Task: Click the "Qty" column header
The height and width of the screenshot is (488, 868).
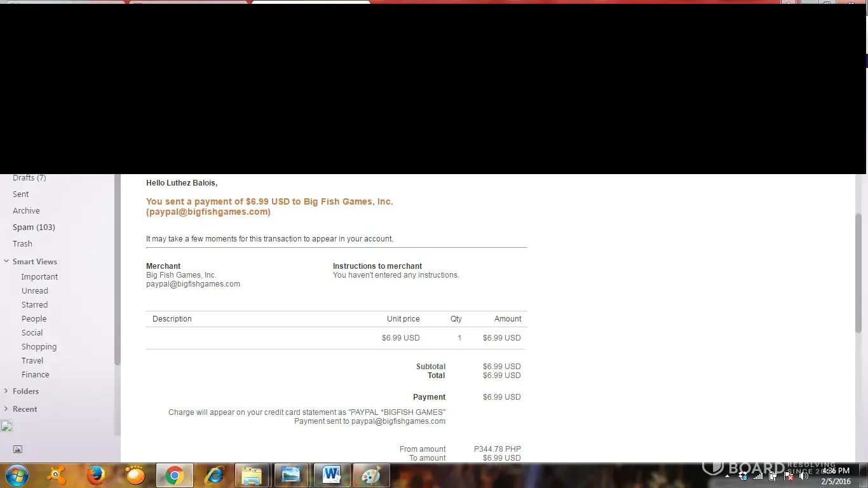Action: click(456, 319)
